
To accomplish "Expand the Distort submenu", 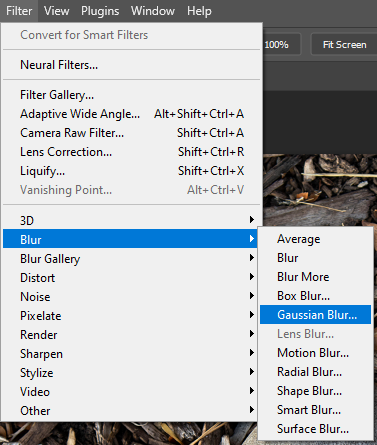I will (130, 278).
